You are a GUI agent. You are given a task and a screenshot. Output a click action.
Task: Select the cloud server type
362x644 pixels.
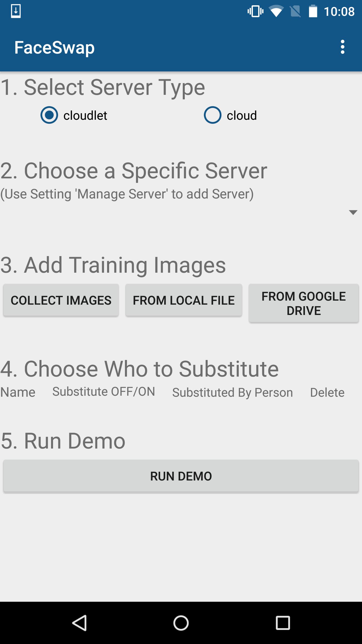230,115
